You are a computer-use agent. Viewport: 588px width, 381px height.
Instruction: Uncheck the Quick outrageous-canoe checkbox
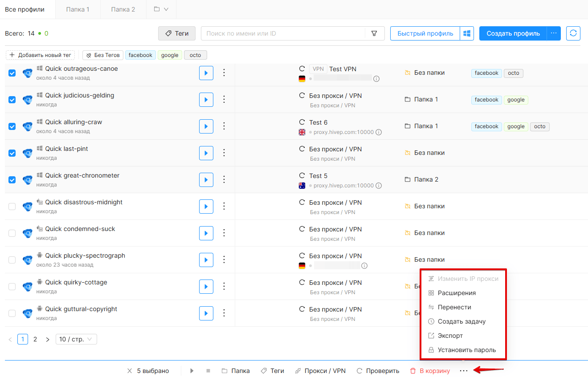[12, 73]
